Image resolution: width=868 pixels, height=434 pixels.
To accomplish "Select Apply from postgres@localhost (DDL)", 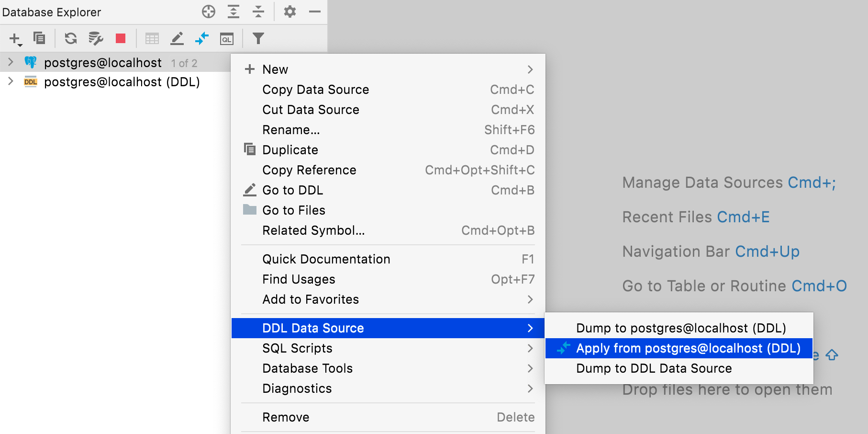I will 688,348.
